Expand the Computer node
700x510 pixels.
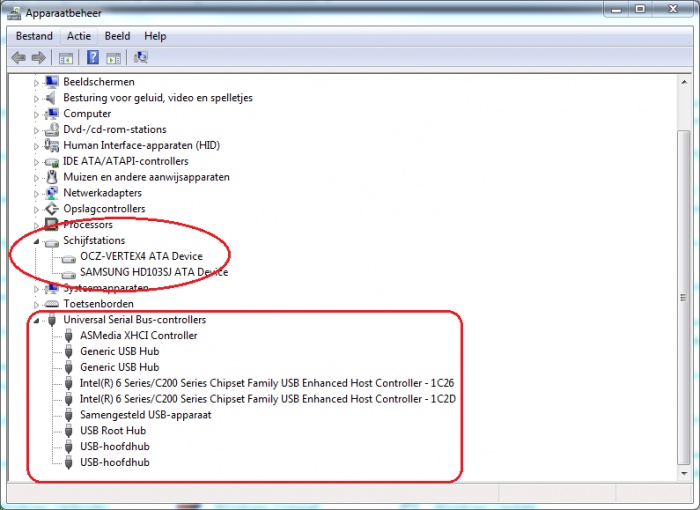click(x=37, y=115)
